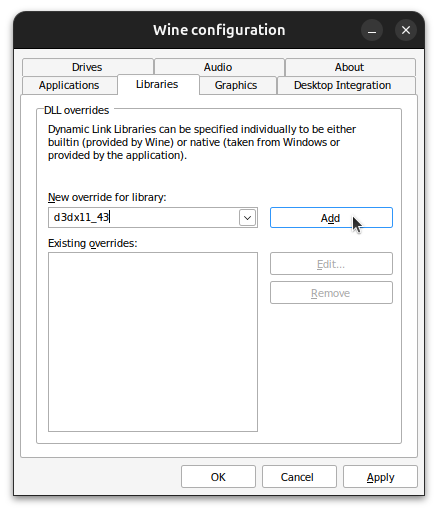This screenshot has width=438, height=512.
Task: Click the disabled Edit... button
Action: (x=331, y=264)
